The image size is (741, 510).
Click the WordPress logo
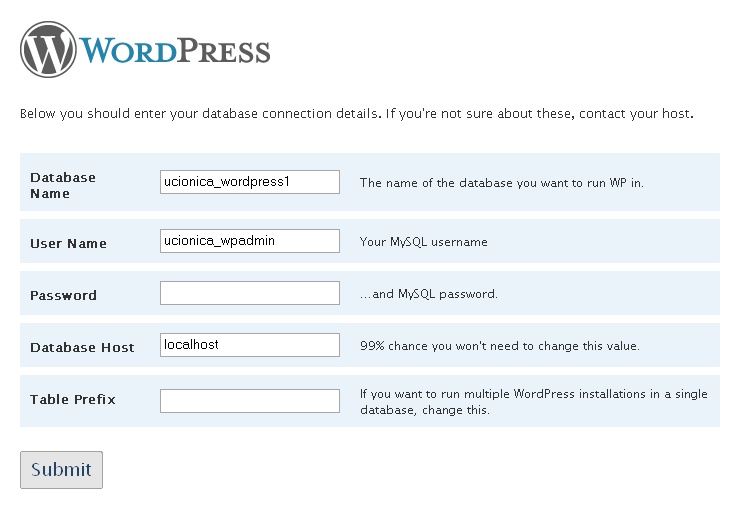tap(145, 50)
